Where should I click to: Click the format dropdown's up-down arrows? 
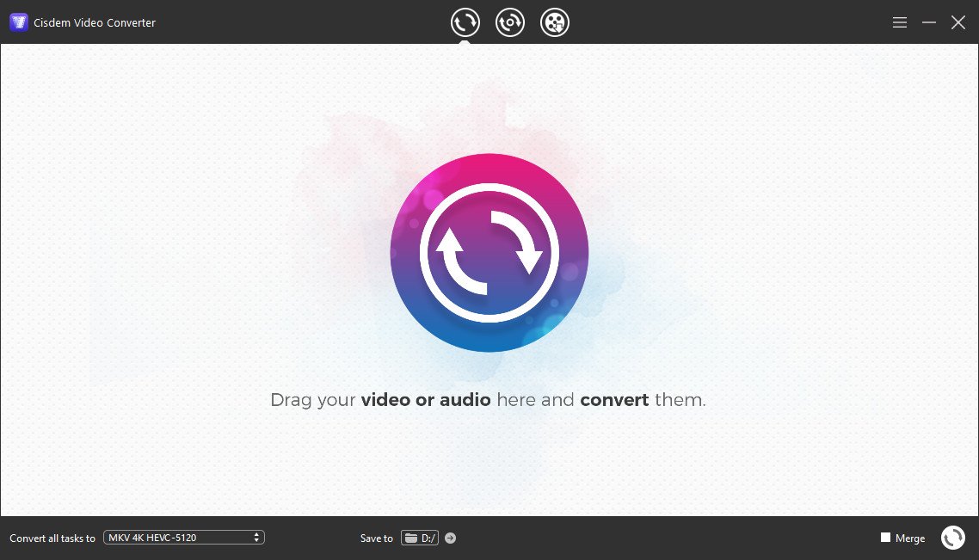256,538
